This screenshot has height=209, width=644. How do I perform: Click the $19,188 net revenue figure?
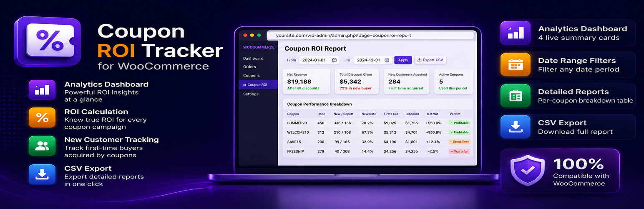pyautogui.click(x=299, y=82)
